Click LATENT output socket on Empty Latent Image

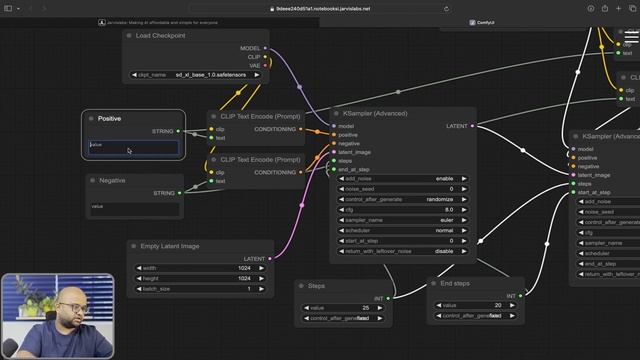pos(270,259)
